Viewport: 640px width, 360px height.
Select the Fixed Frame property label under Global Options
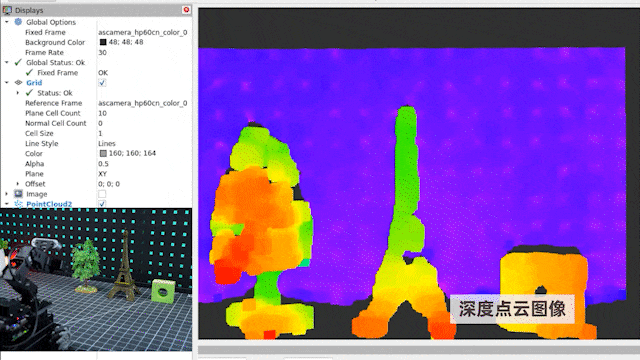click(45, 32)
